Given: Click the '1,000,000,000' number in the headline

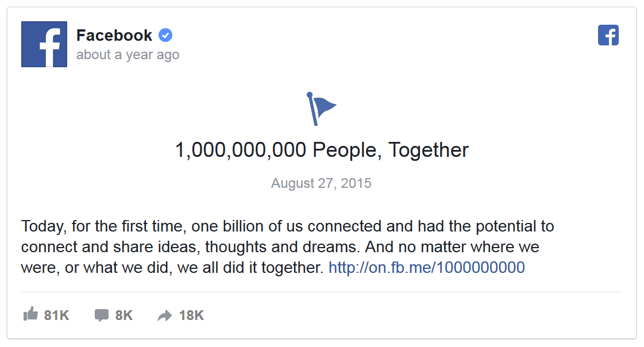Looking at the screenshot, I should coord(241,151).
